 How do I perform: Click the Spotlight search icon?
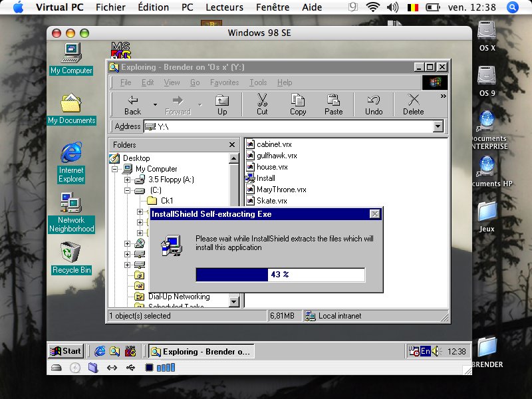point(512,7)
